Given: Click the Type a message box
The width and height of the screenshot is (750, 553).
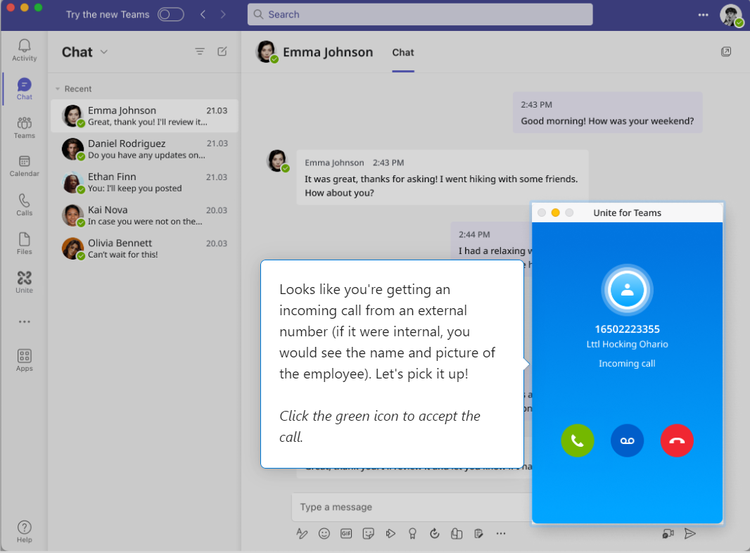Looking at the screenshot, I should (x=411, y=507).
